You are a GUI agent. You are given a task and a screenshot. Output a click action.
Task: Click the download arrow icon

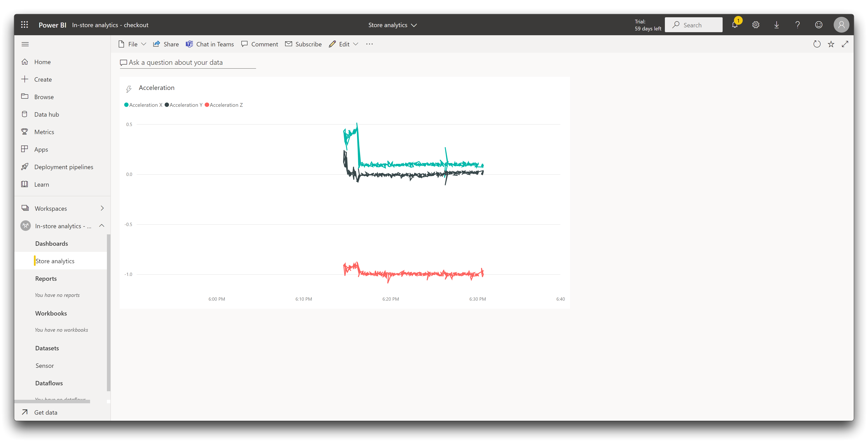coord(776,25)
